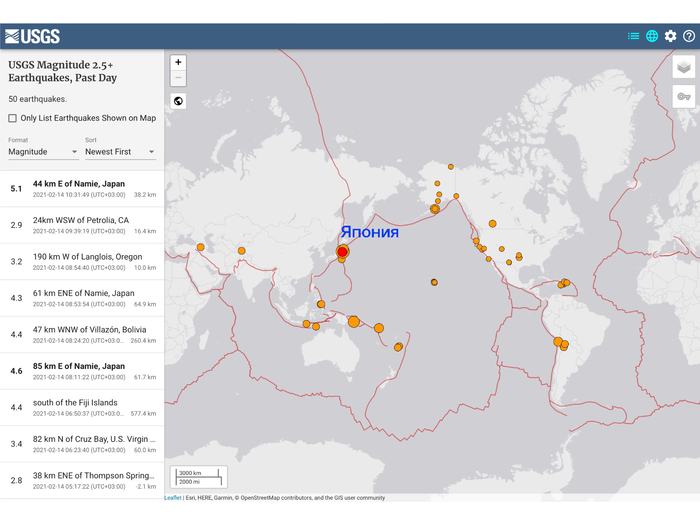Click the USGS logo
Screen dimensions: 700x525
(32, 36)
